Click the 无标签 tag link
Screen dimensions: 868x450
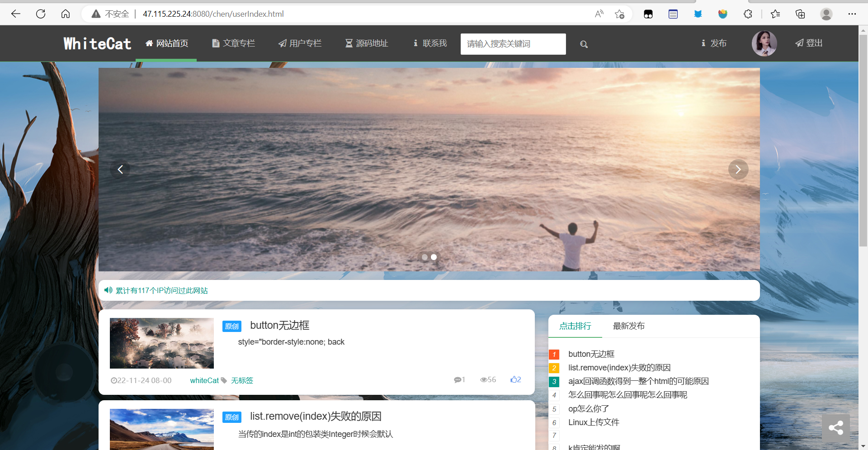(x=242, y=380)
